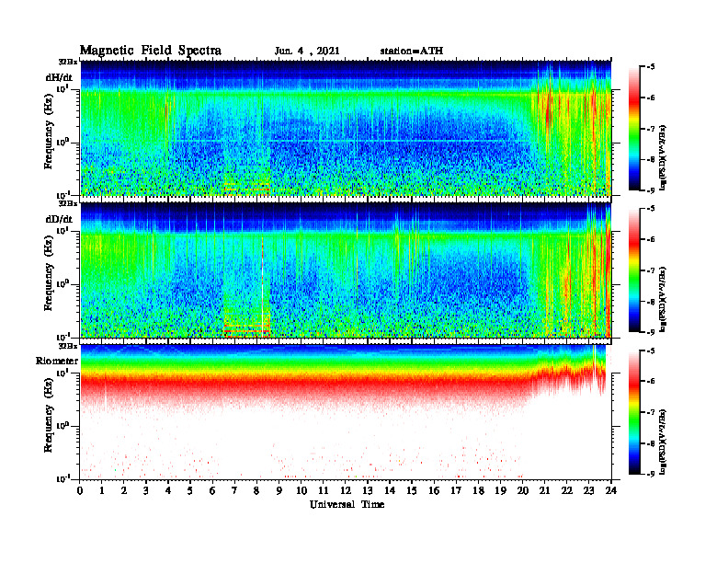Click the hour 2 tick label
Screen dimensions: 728x563
point(124,490)
